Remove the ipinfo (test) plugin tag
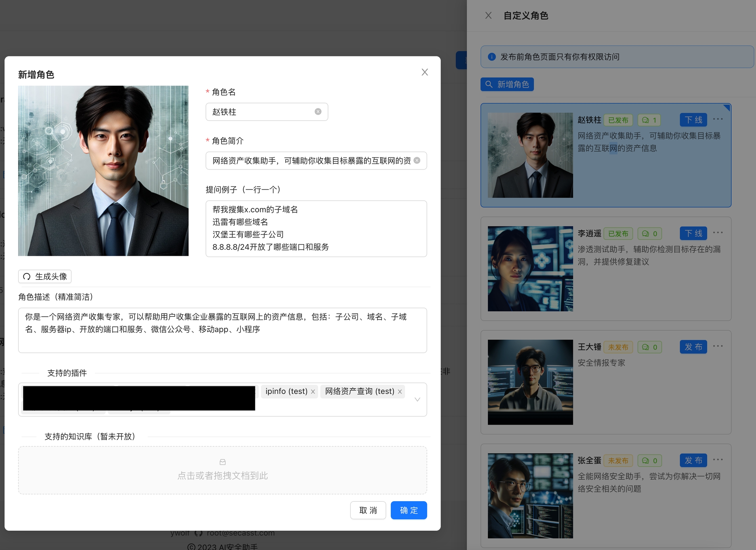This screenshot has height=550, width=756. pos(313,392)
